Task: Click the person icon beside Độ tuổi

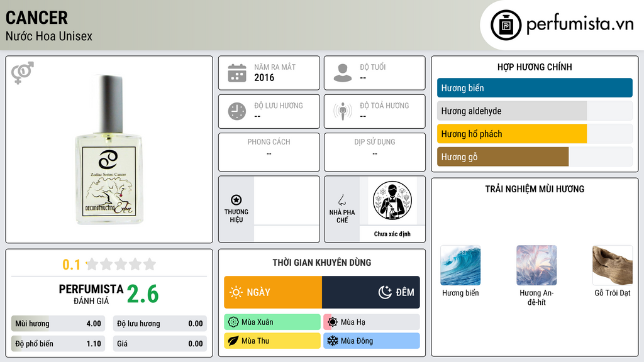Action: 343,73
